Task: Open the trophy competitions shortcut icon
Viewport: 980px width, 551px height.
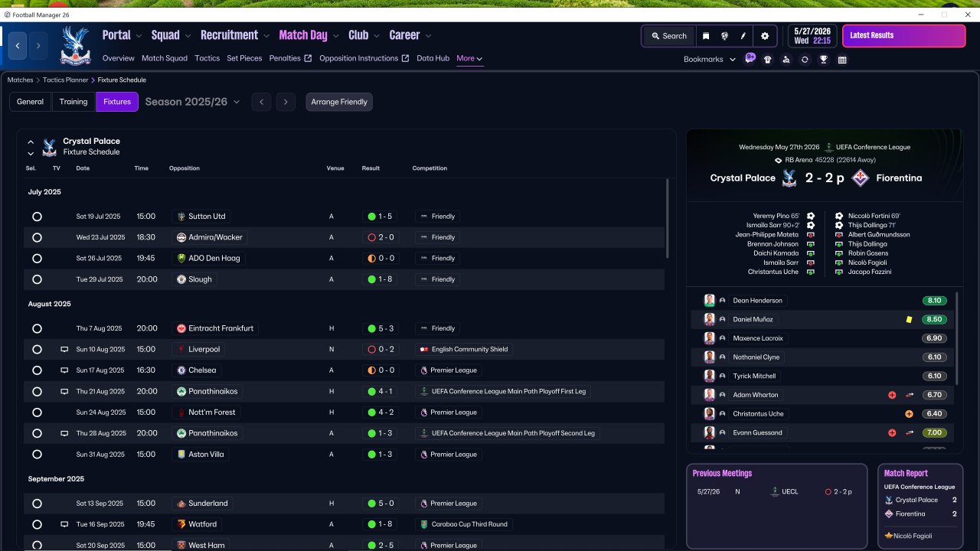Action: (x=824, y=60)
